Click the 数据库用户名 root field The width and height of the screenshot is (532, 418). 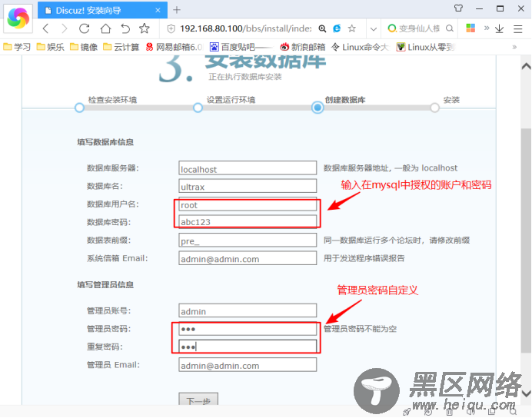pos(248,204)
